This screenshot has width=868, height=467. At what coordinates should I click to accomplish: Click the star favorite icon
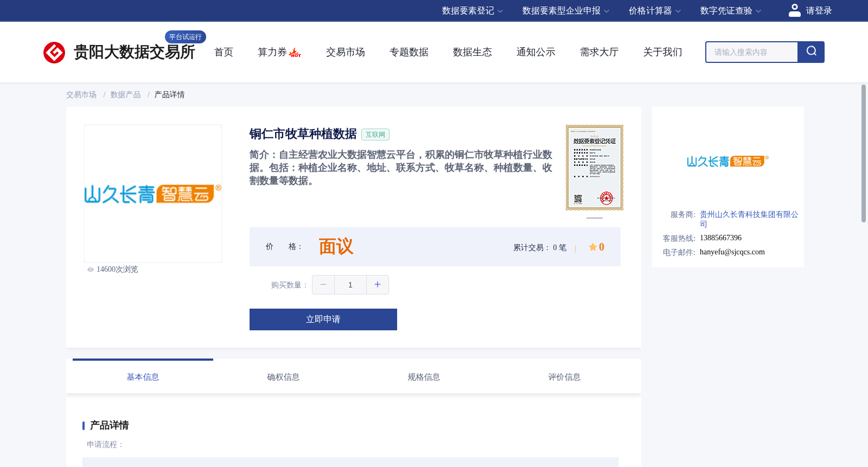pos(593,247)
